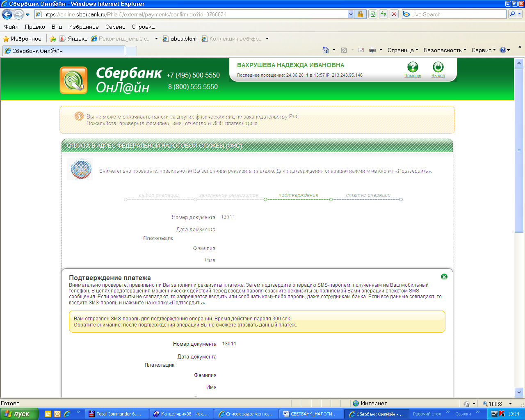Viewport: 525px width, 420px height.
Task: Click the Интернет security zone status
Action: coord(370,404)
